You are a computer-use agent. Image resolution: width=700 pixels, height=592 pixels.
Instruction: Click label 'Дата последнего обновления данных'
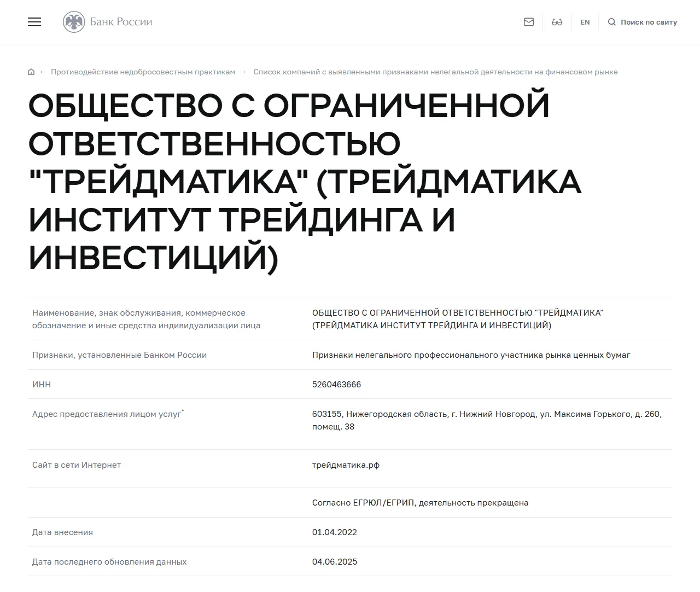[x=109, y=562]
